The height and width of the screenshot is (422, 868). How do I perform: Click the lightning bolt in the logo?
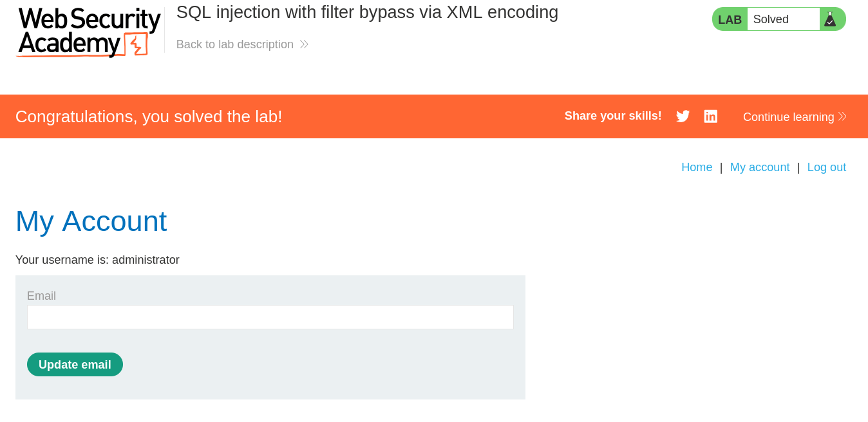click(135, 44)
